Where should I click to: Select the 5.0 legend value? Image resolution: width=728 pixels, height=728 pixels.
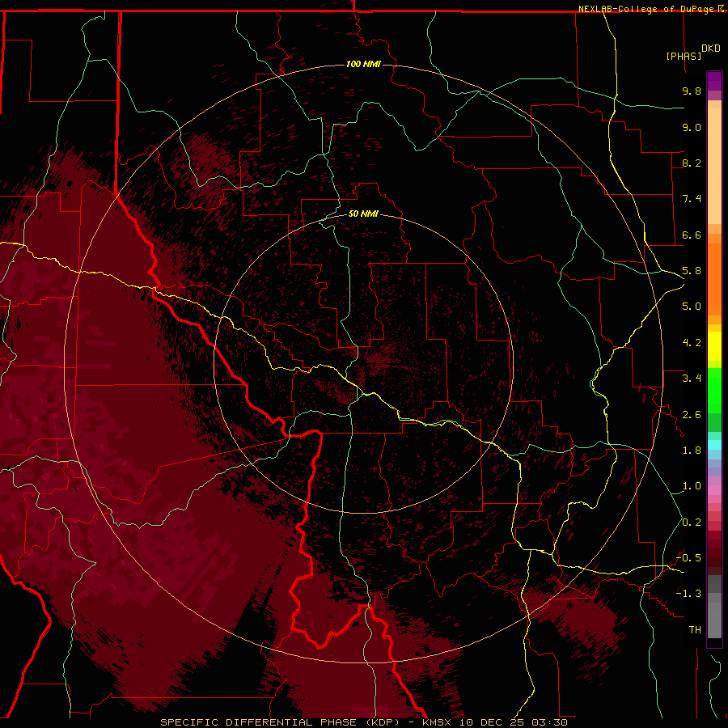pyautogui.click(x=692, y=307)
